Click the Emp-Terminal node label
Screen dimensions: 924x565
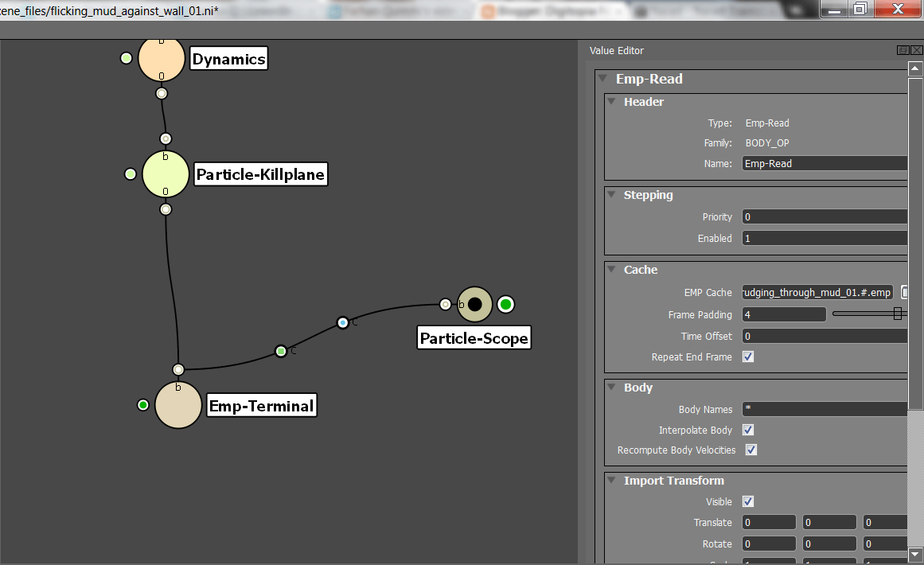click(x=262, y=405)
